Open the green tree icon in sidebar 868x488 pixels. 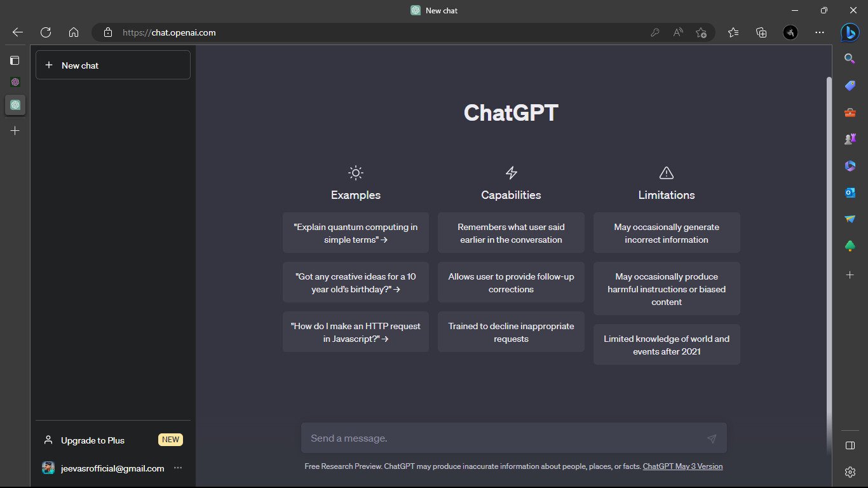point(850,246)
